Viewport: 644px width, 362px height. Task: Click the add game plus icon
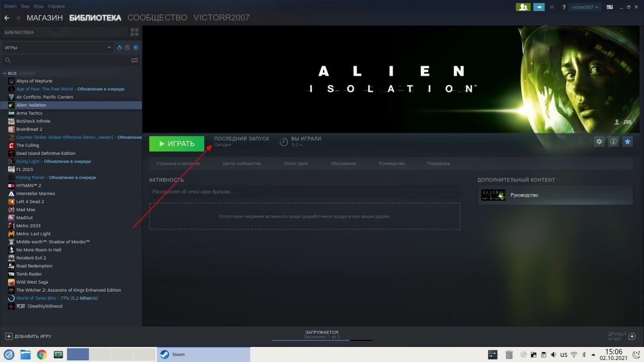(9, 336)
